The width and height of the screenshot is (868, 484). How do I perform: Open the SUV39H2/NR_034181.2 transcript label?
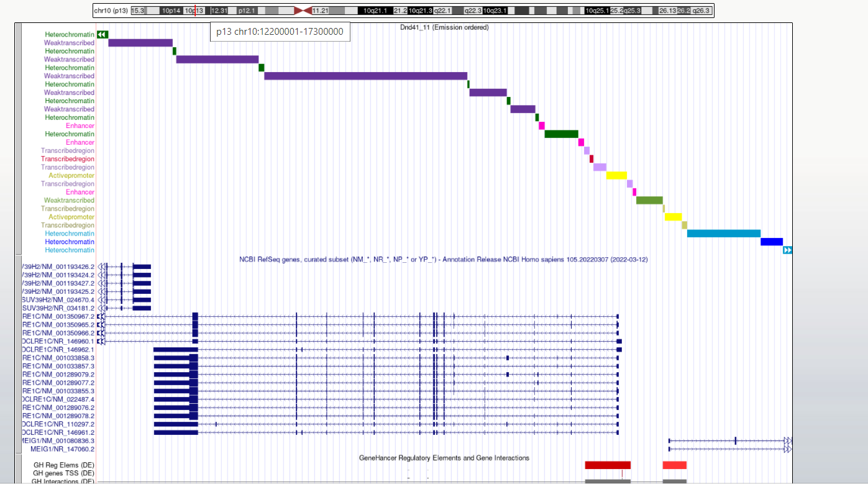(x=58, y=308)
